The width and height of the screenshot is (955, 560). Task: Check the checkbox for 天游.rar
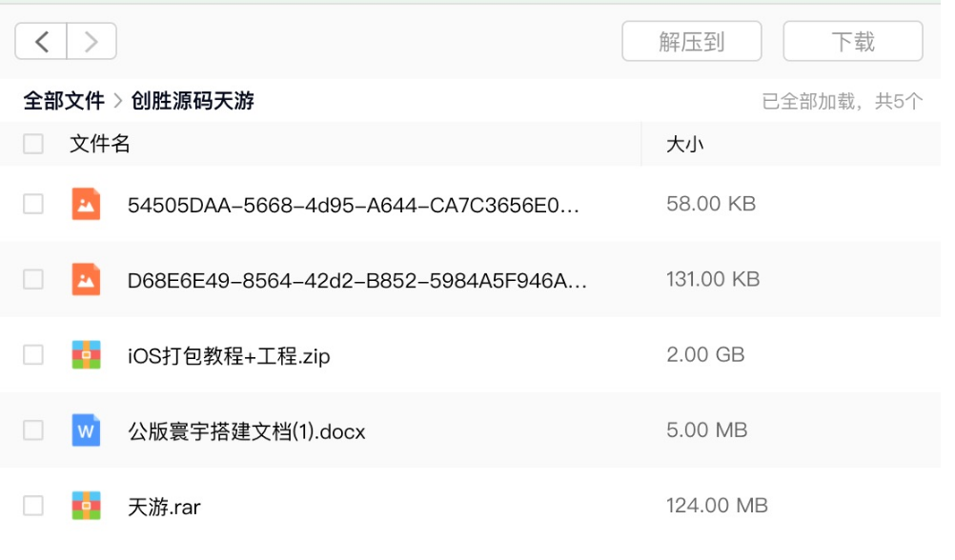[x=34, y=506]
